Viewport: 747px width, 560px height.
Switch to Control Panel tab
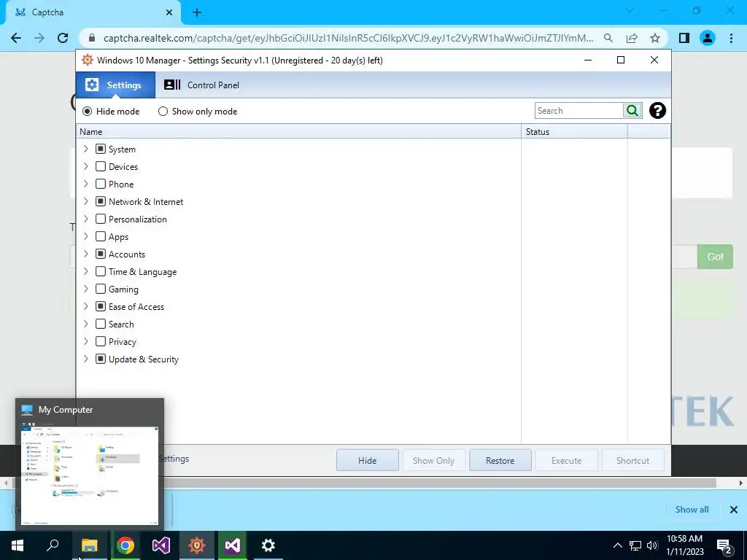pyautogui.click(x=201, y=85)
